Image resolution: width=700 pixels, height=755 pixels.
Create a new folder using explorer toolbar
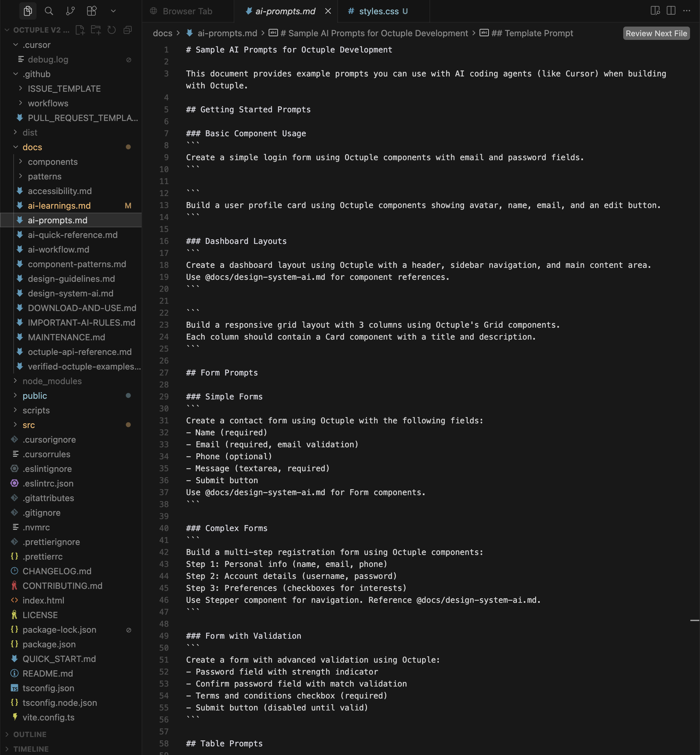click(x=96, y=30)
